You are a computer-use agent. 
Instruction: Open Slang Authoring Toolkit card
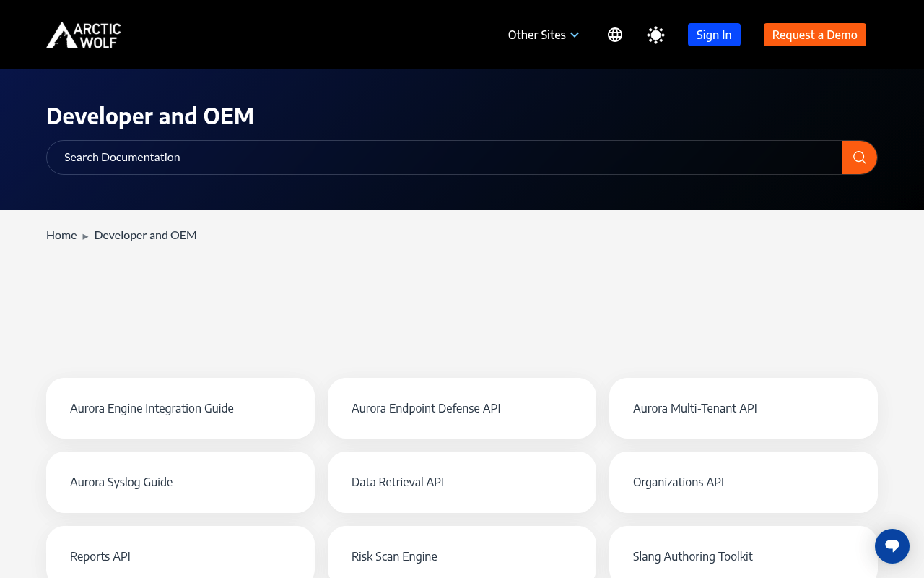click(744, 553)
